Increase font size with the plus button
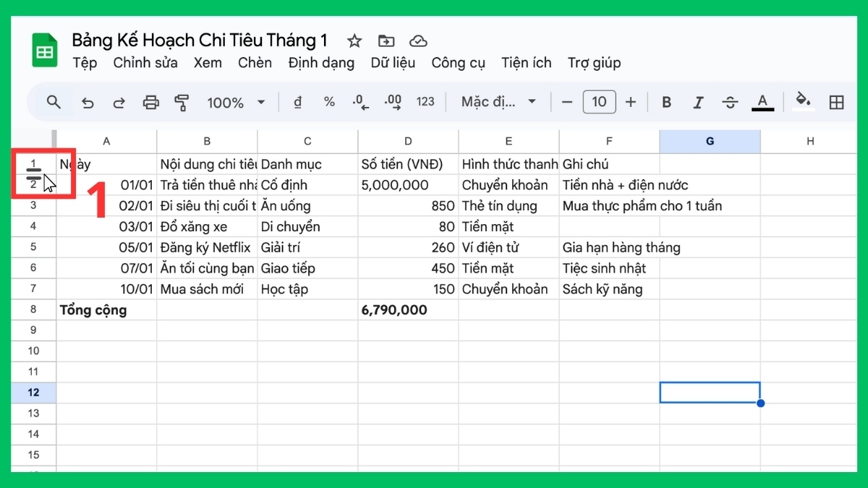Image resolution: width=868 pixels, height=488 pixels. click(630, 102)
